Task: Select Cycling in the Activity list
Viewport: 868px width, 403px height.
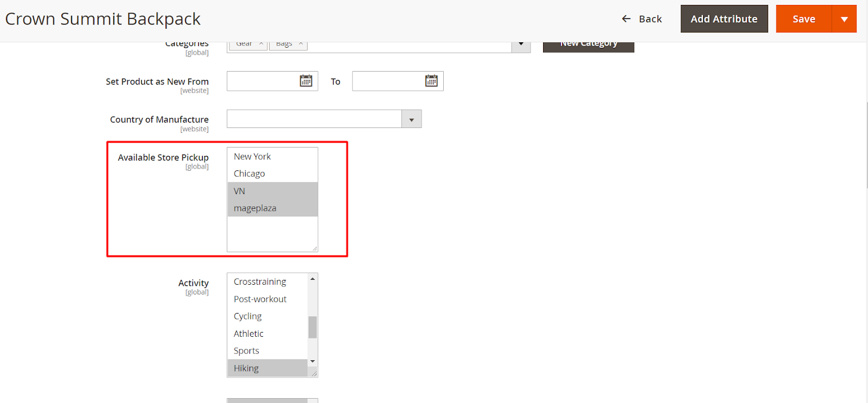Action: click(248, 316)
